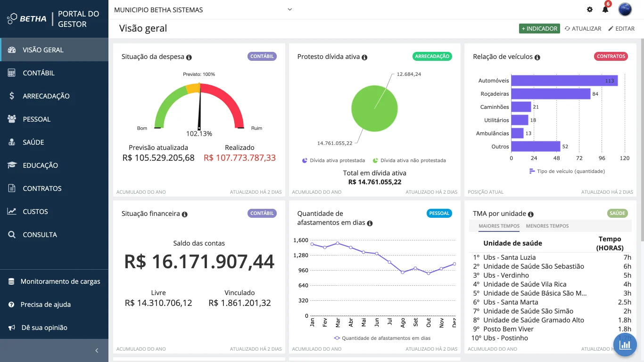Click the + INDICADOR button
644x362 pixels.
[x=539, y=29]
